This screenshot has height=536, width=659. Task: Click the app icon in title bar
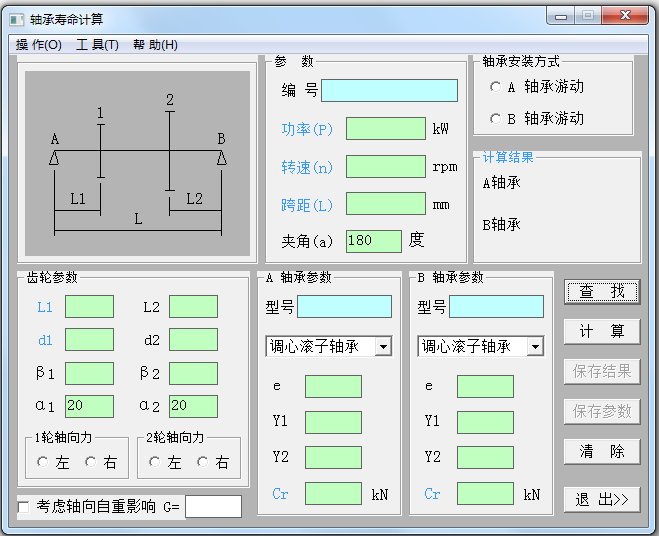(17, 18)
